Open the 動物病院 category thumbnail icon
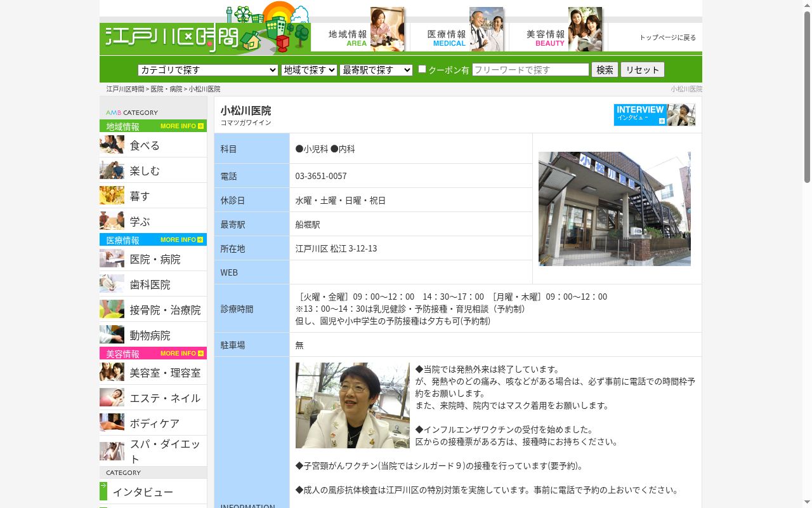 [112, 335]
